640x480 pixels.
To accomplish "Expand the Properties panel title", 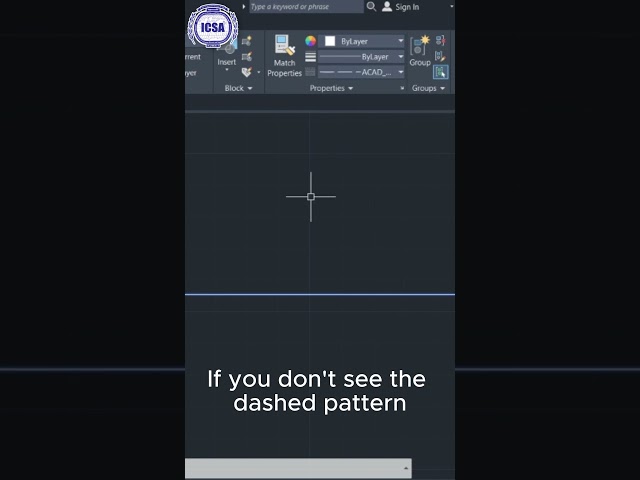I will 331,88.
